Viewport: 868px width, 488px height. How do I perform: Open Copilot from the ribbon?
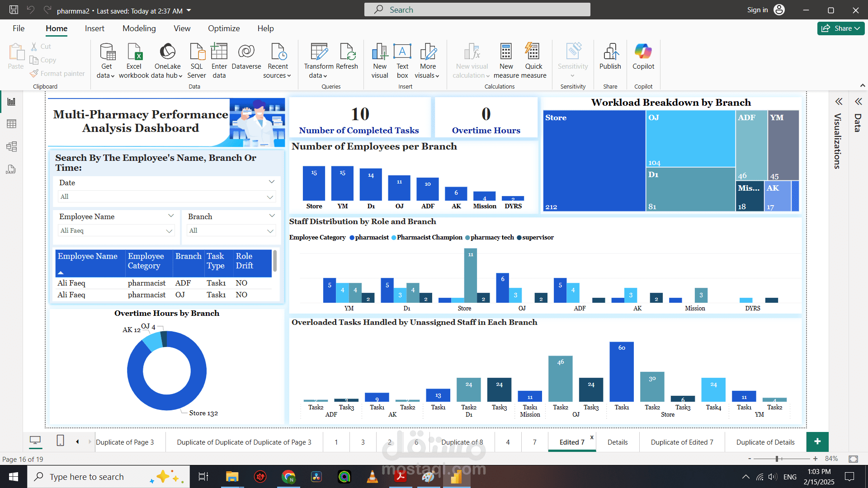pyautogui.click(x=643, y=56)
